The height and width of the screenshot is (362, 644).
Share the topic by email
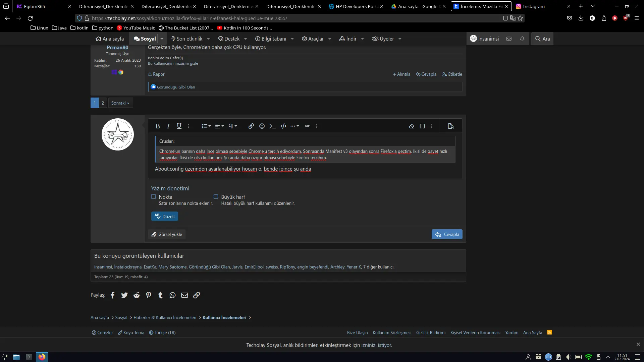pos(184,295)
